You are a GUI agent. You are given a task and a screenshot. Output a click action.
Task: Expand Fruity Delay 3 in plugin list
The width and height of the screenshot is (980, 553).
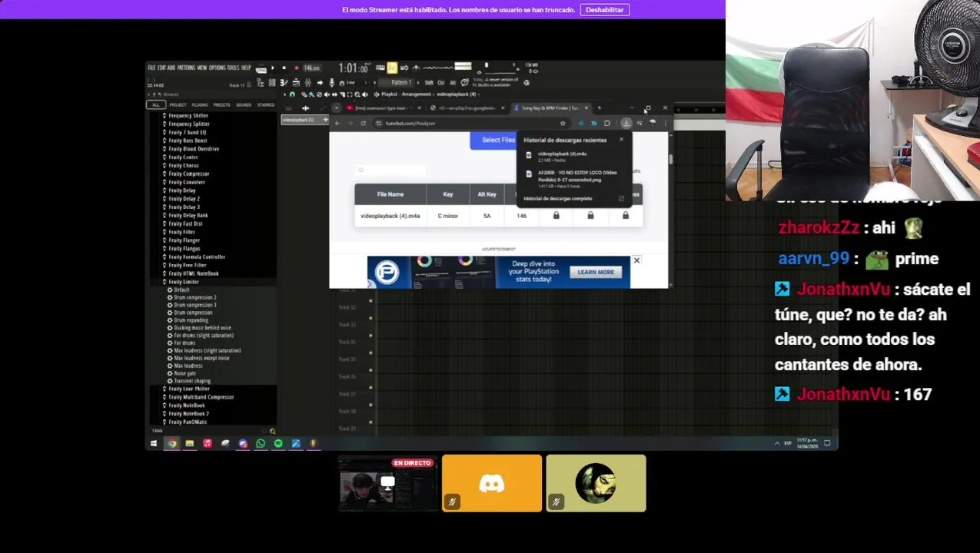point(184,207)
